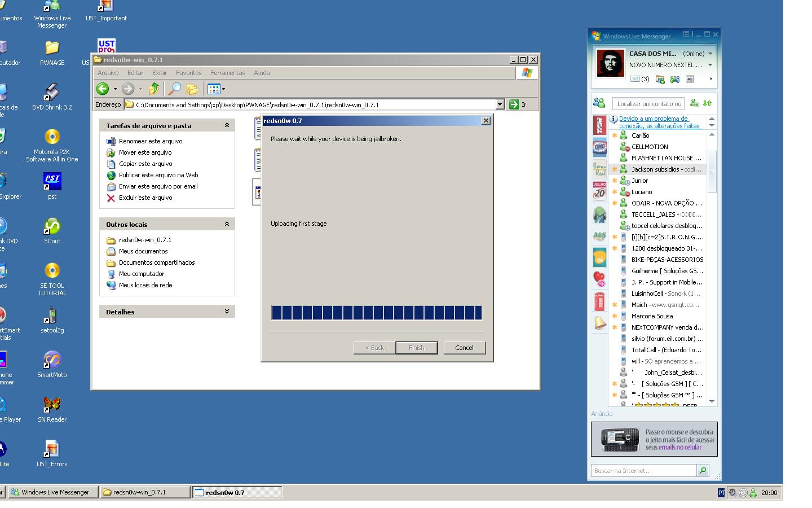Click Enviar este arquivo por email
This screenshot has width=812, height=508.
coord(158,186)
